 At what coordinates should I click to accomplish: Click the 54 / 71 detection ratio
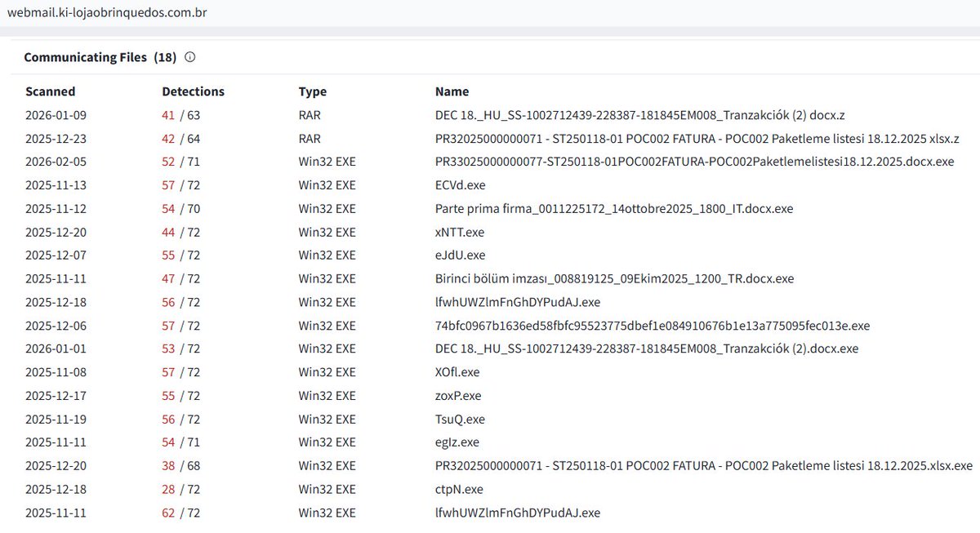click(180, 442)
